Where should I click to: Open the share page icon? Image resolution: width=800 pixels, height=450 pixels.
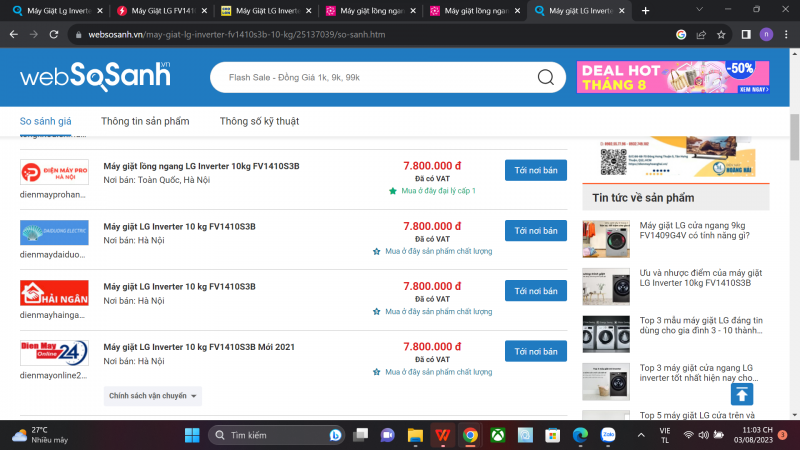(701, 34)
